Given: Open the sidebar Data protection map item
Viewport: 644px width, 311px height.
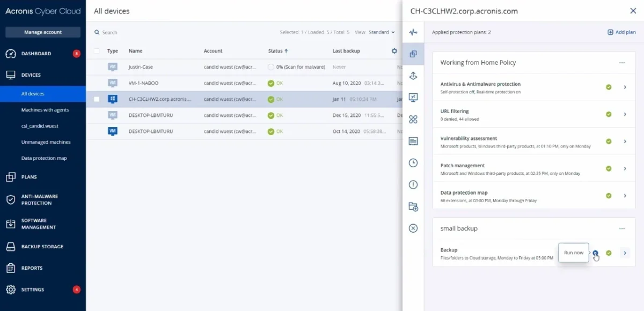Looking at the screenshot, I should (43, 158).
